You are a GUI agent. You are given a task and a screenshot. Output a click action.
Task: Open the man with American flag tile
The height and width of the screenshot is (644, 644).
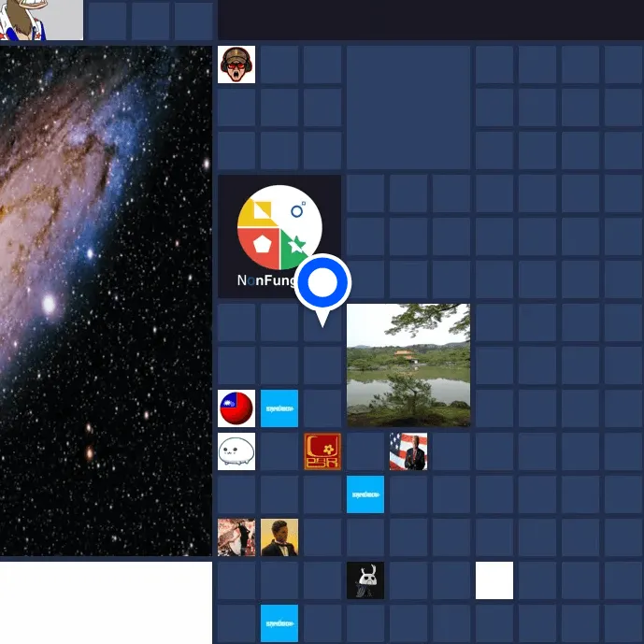[x=408, y=451]
